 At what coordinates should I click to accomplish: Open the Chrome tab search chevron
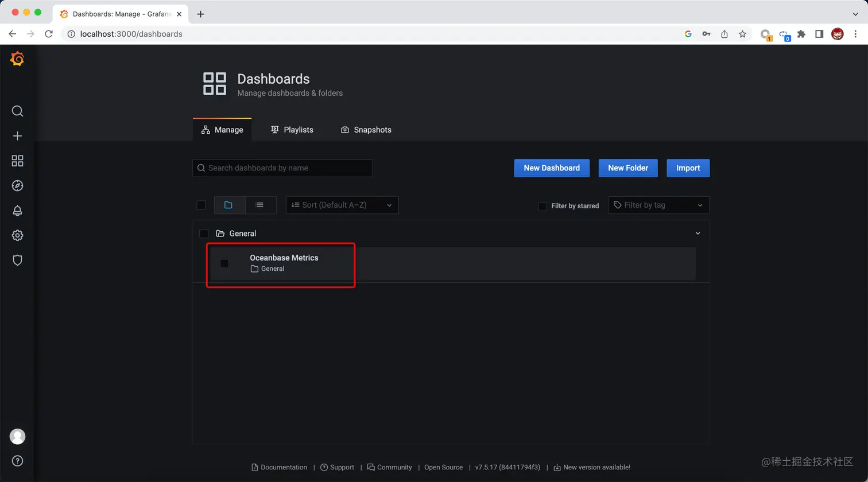tap(855, 14)
